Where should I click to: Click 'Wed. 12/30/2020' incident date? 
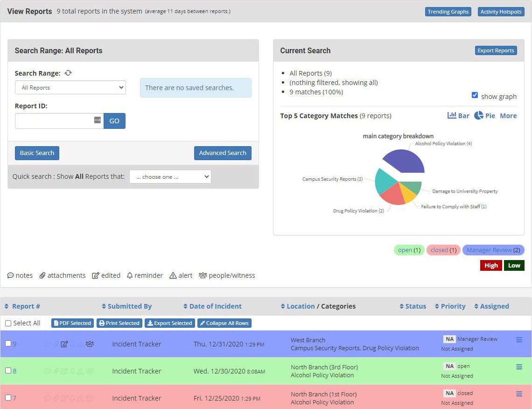tap(219, 371)
